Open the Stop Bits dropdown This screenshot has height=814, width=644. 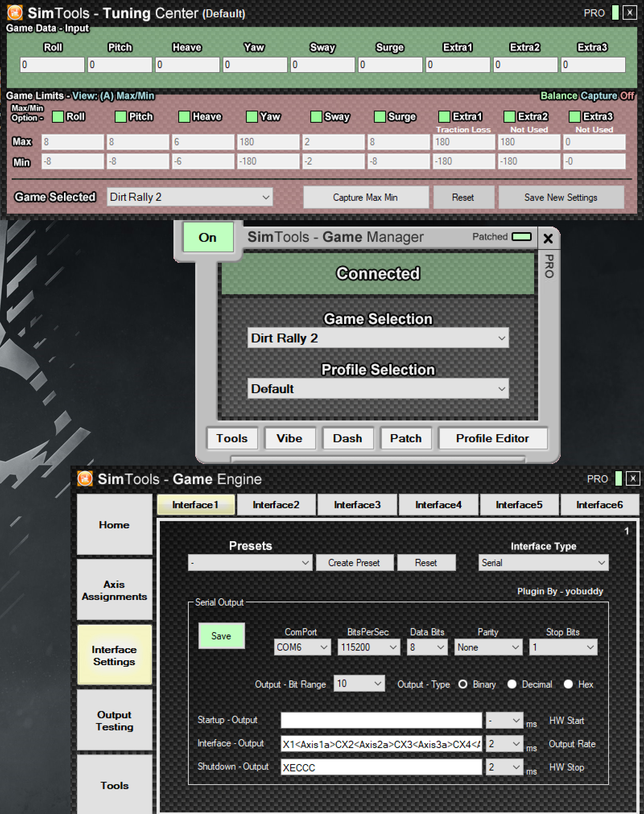563,647
